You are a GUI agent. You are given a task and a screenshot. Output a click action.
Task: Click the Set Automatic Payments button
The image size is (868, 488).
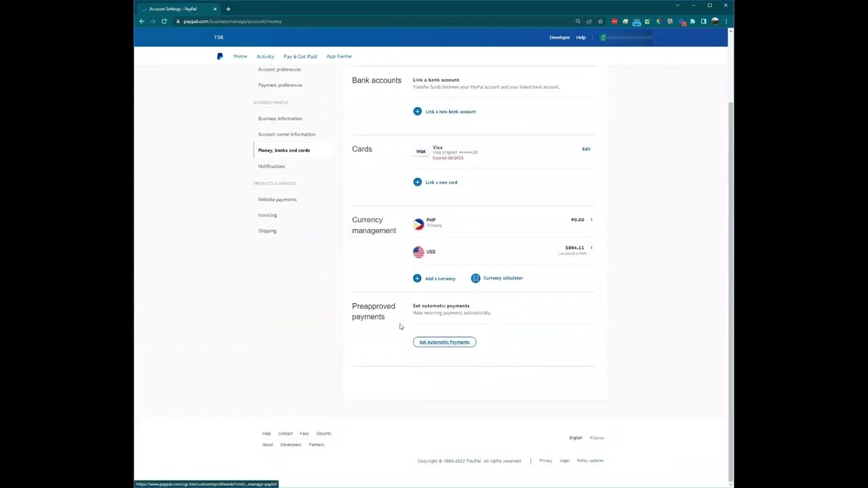(x=444, y=342)
